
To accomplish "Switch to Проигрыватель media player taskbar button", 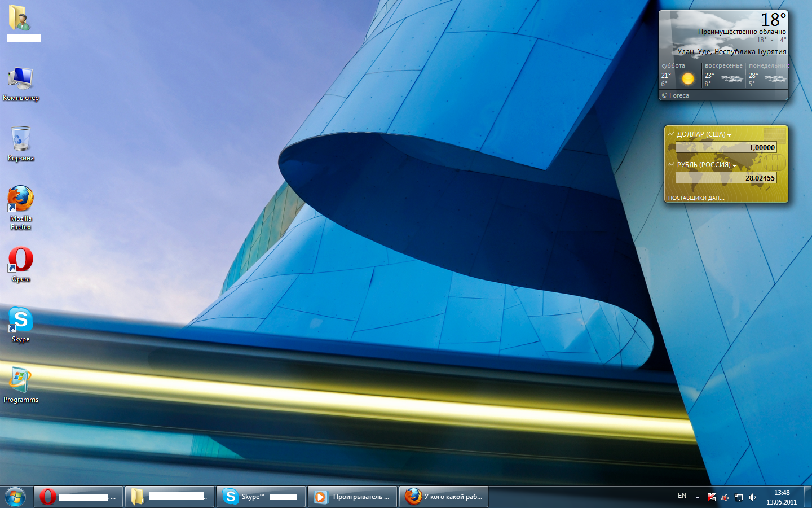I will pyautogui.click(x=352, y=497).
